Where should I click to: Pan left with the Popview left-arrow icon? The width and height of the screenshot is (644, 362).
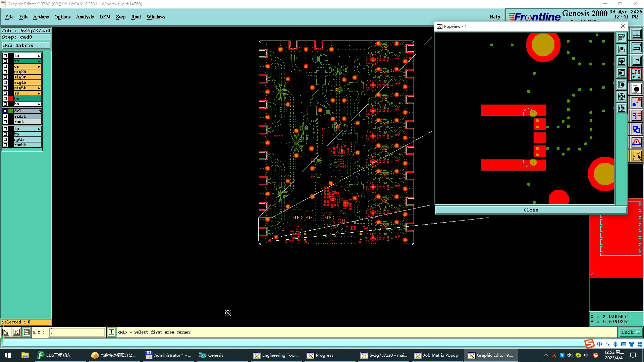pos(622,73)
